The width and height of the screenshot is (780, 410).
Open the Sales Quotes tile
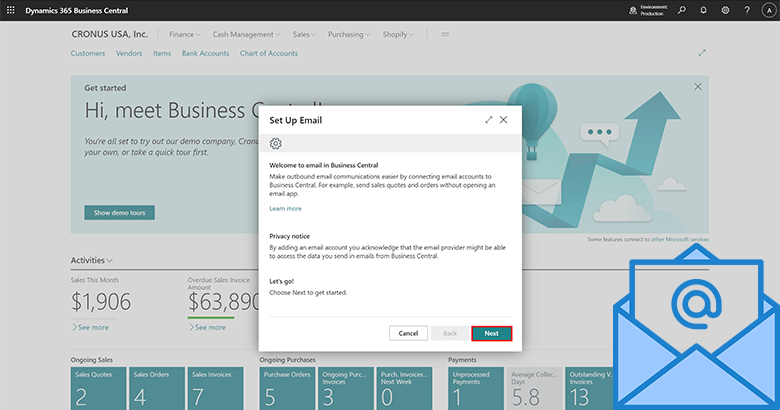pos(98,389)
